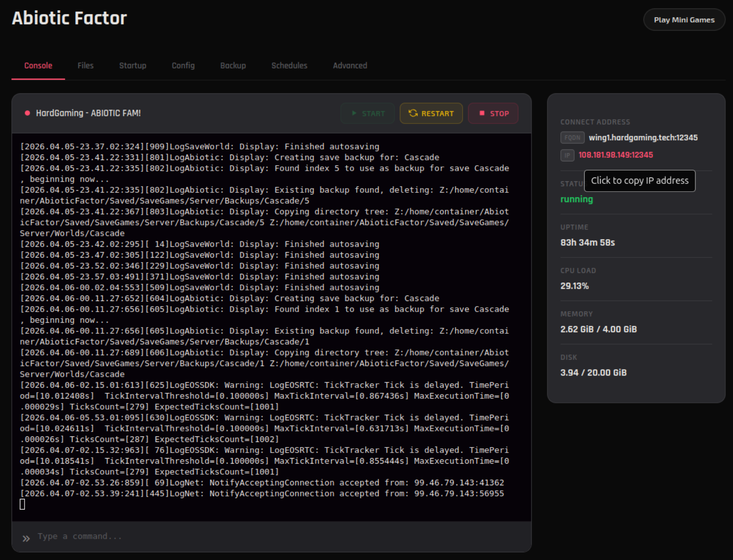Screen dimensions: 733x560
Task: Open the Backup tab
Action: (x=233, y=65)
